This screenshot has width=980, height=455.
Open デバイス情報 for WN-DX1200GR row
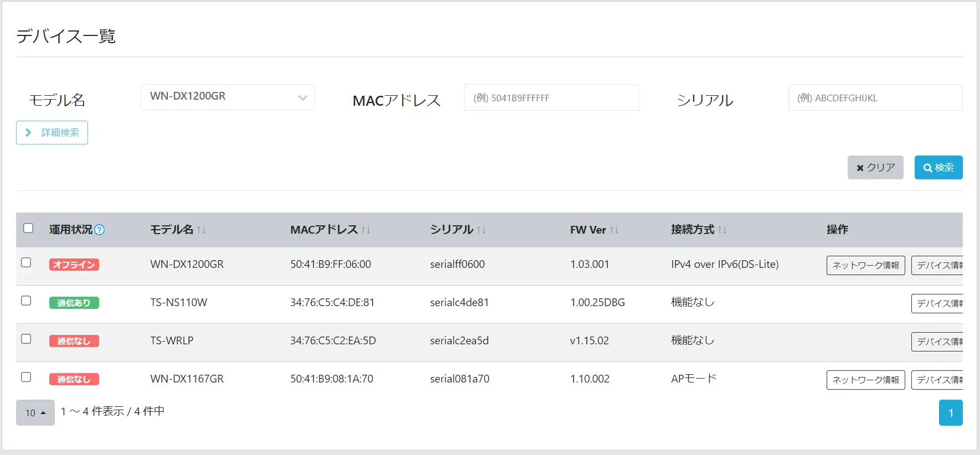[x=937, y=265]
